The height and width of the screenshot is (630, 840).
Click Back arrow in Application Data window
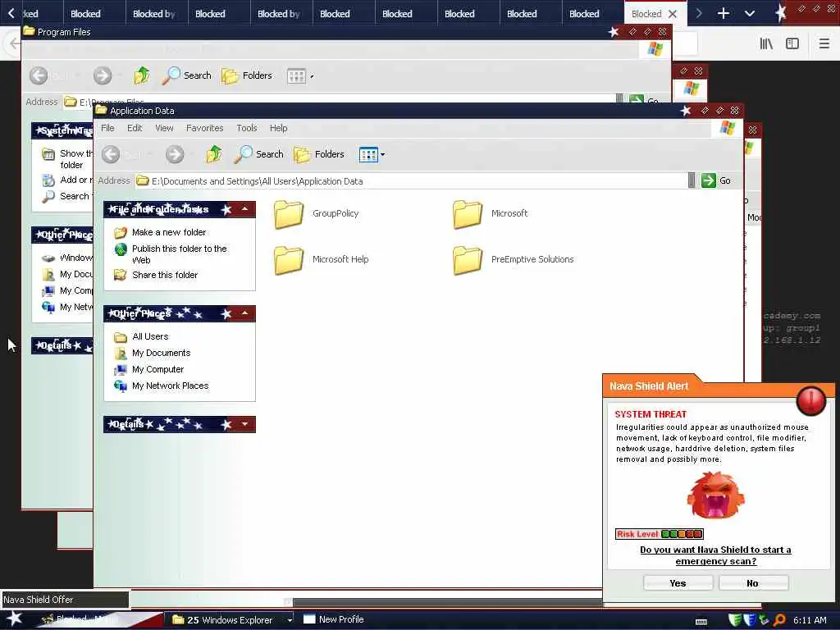pyautogui.click(x=111, y=154)
